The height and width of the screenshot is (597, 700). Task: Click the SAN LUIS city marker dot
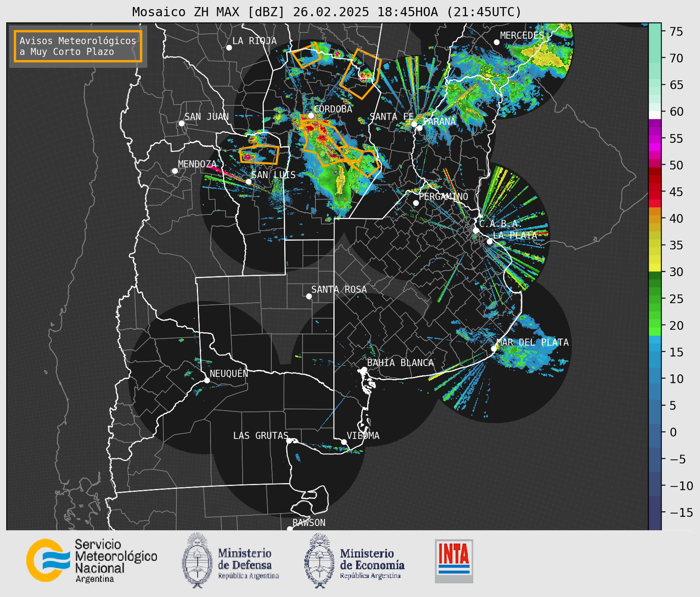pyautogui.click(x=249, y=182)
